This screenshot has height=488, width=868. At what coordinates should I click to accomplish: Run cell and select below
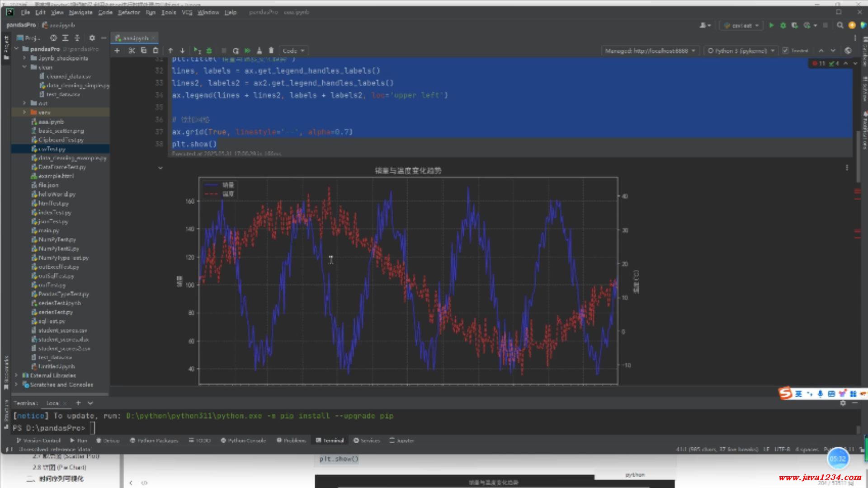pos(197,51)
